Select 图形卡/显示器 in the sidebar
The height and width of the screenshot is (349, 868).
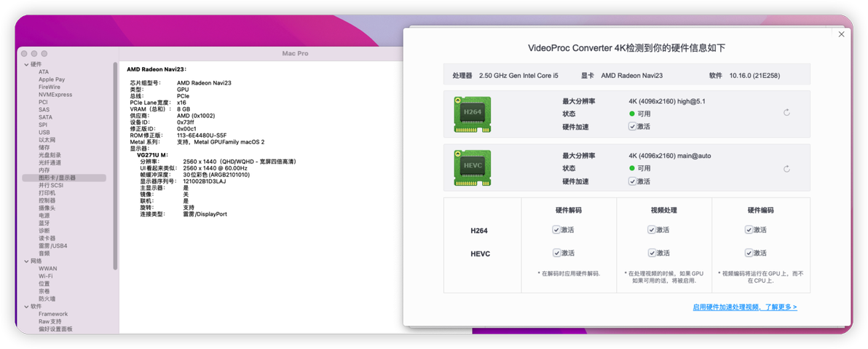pyautogui.click(x=63, y=178)
